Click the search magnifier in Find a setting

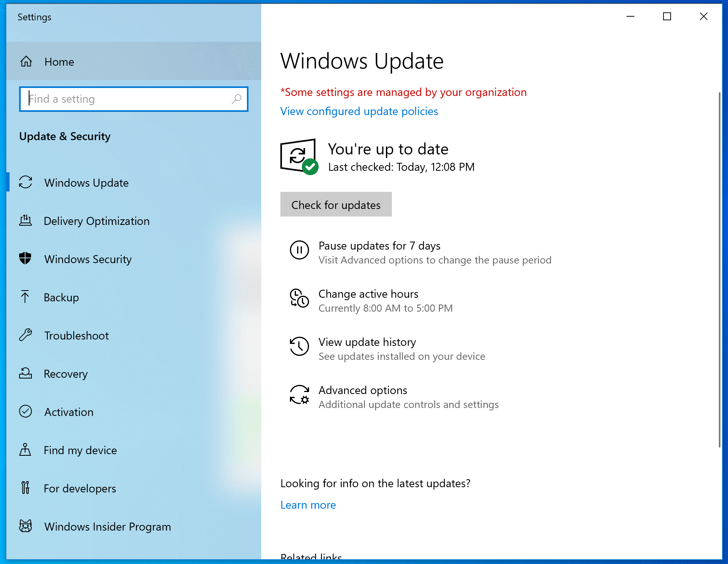[x=237, y=99]
